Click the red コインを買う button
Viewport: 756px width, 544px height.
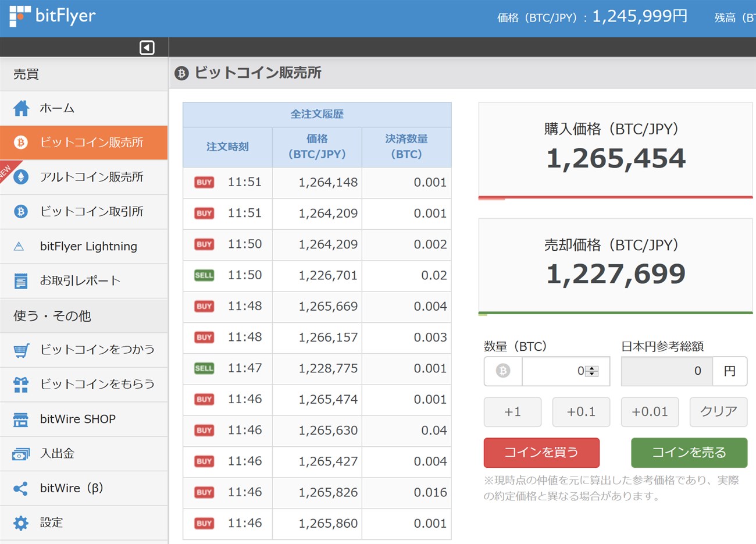point(541,453)
